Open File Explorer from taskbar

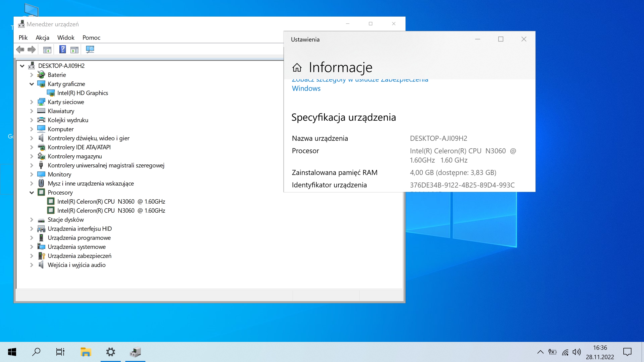(x=86, y=352)
